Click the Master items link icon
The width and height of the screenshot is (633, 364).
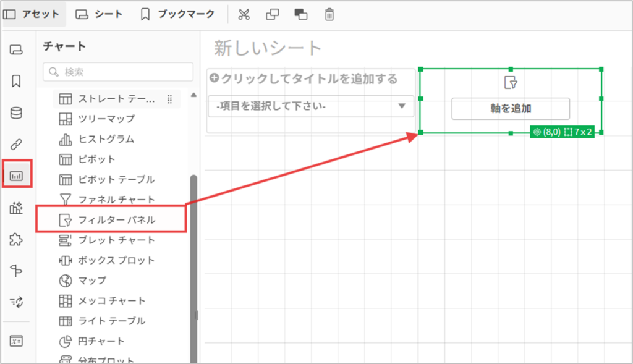click(17, 145)
